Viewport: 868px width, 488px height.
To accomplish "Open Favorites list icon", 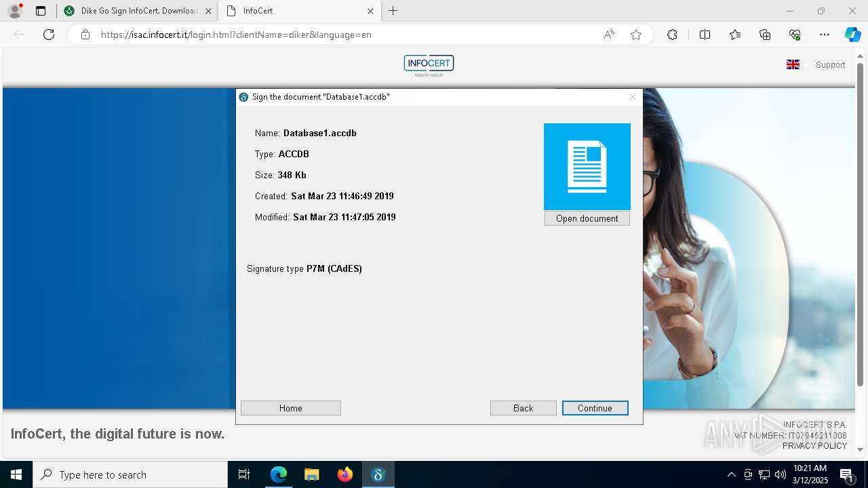I will [735, 35].
